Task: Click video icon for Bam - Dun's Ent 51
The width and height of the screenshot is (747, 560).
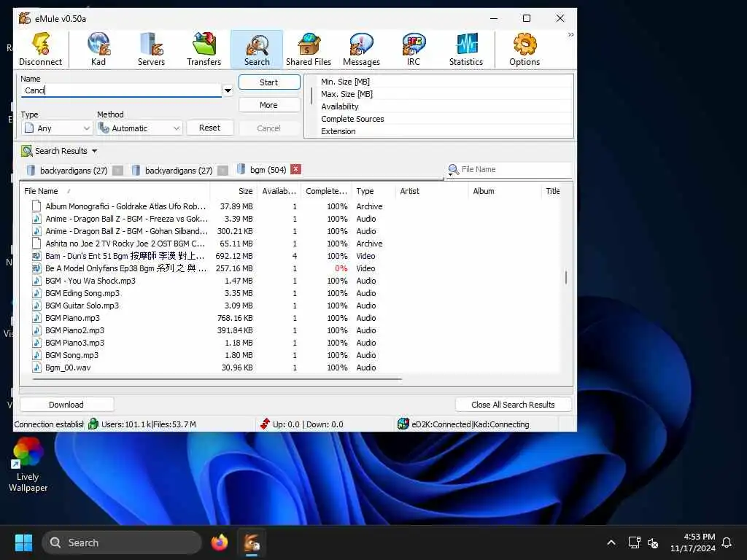Action: click(36, 256)
